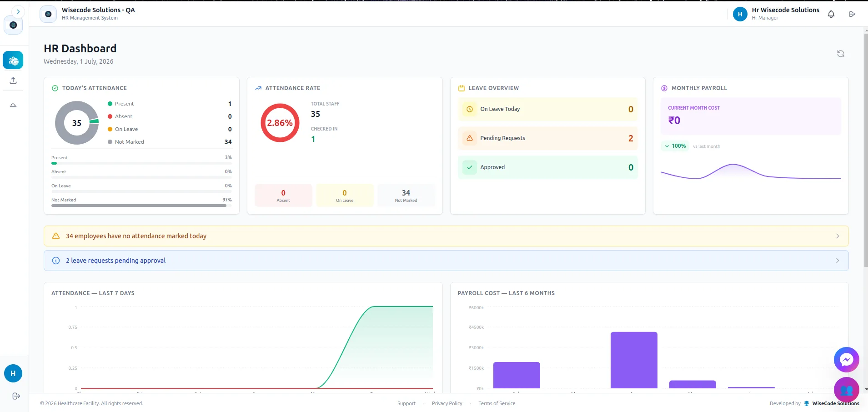Expand the sidebar with the chevron arrow
The height and width of the screenshot is (412, 868).
pos(18,12)
